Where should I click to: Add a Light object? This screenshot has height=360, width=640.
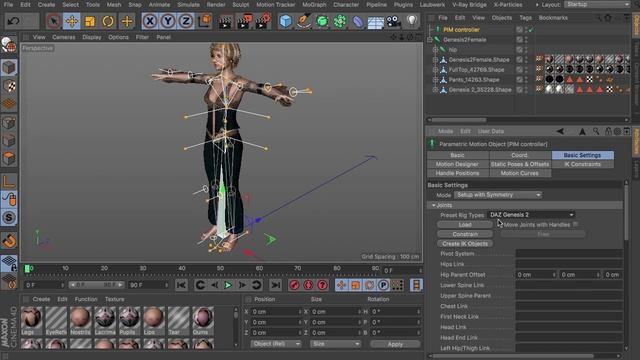pos(412,21)
